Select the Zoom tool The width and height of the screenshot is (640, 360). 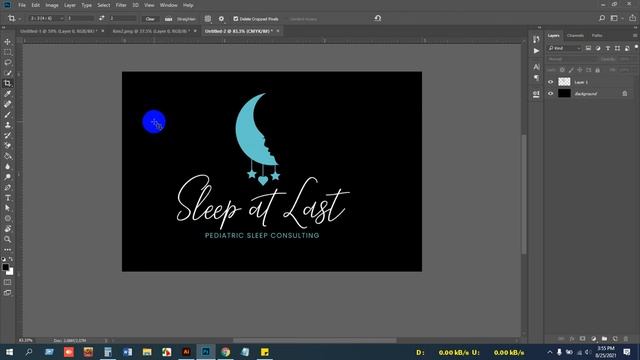tap(7, 239)
